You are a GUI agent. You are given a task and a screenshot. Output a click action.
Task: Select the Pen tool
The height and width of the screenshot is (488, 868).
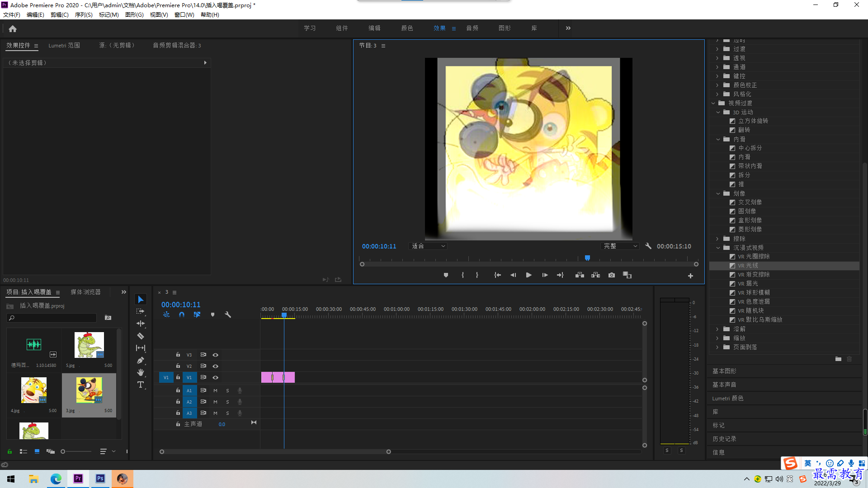(x=141, y=360)
